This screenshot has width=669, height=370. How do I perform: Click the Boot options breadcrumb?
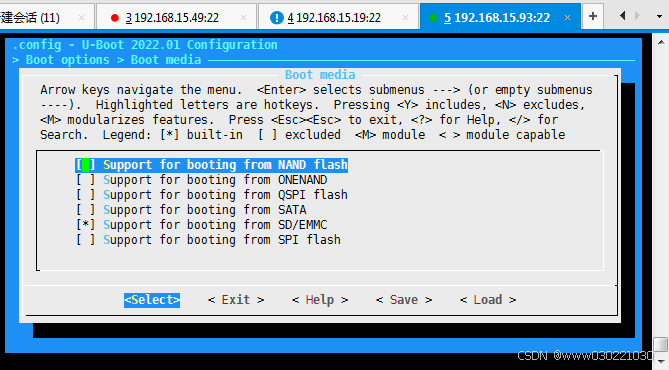67,60
